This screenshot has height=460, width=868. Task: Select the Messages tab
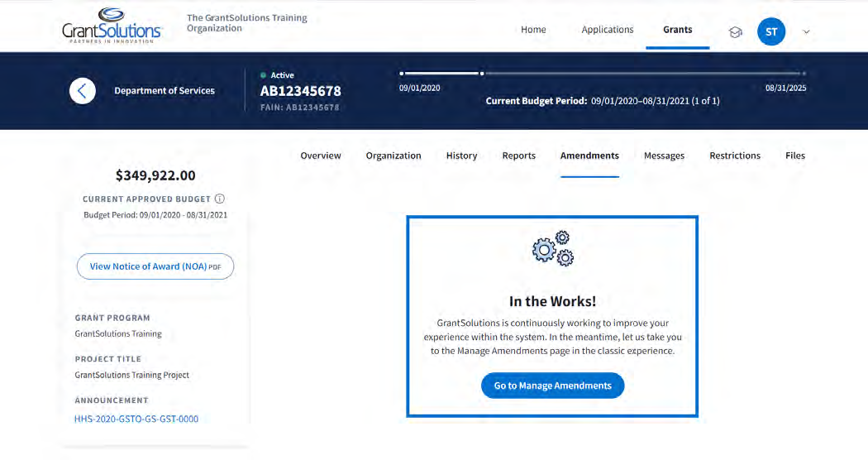(x=664, y=156)
